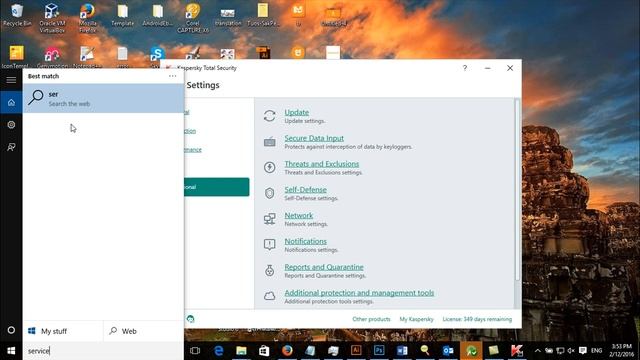Select the Skype desktop shortcut
The height and width of the screenshot is (360, 640).
pos(157,56)
